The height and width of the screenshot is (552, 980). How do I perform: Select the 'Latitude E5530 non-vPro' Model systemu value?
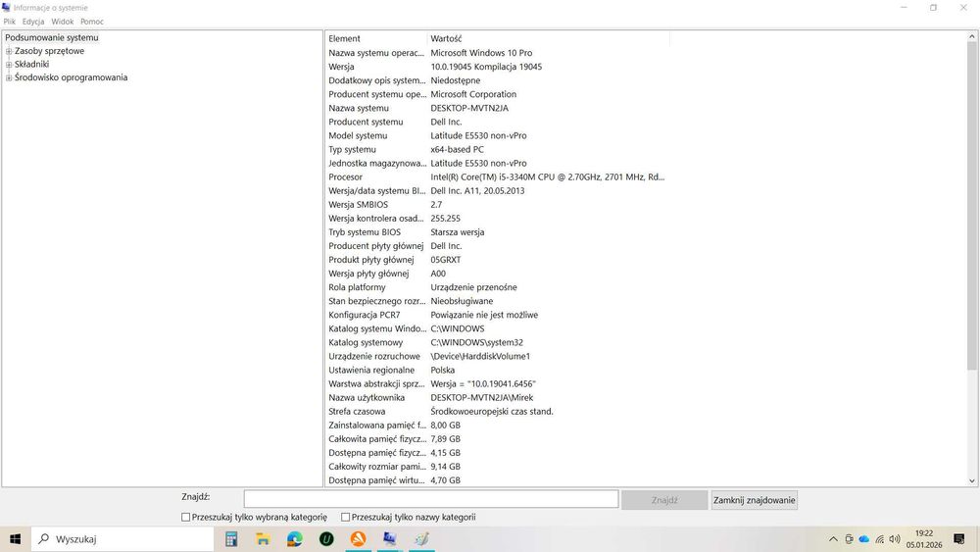479,135
